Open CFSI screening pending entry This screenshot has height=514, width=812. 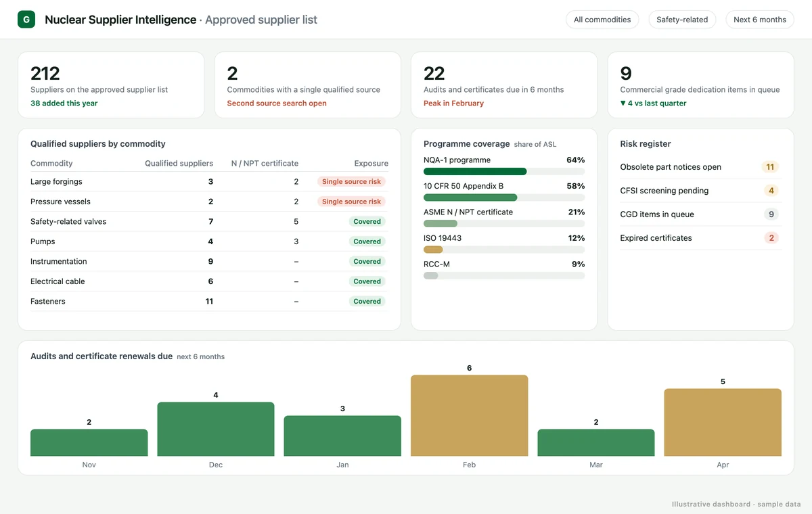[701, 191]
